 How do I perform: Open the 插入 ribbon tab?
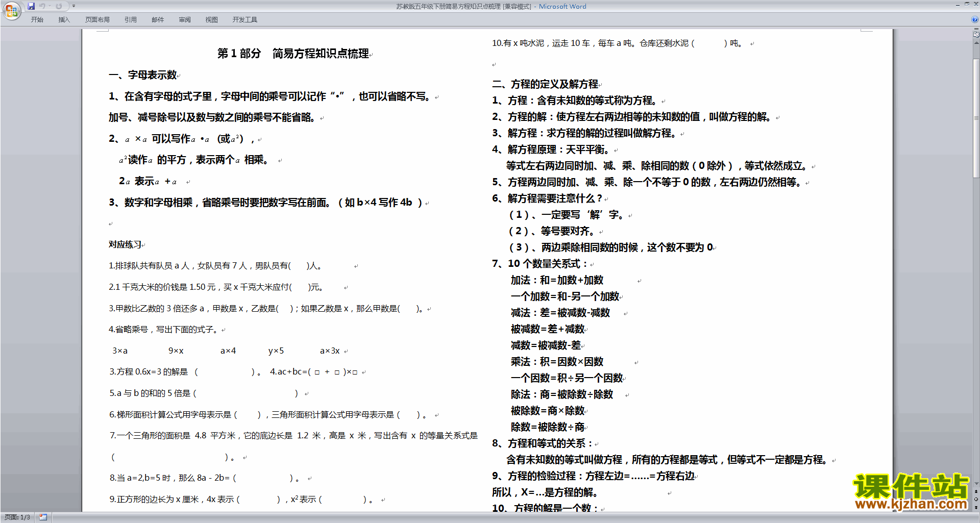point(64,20)
